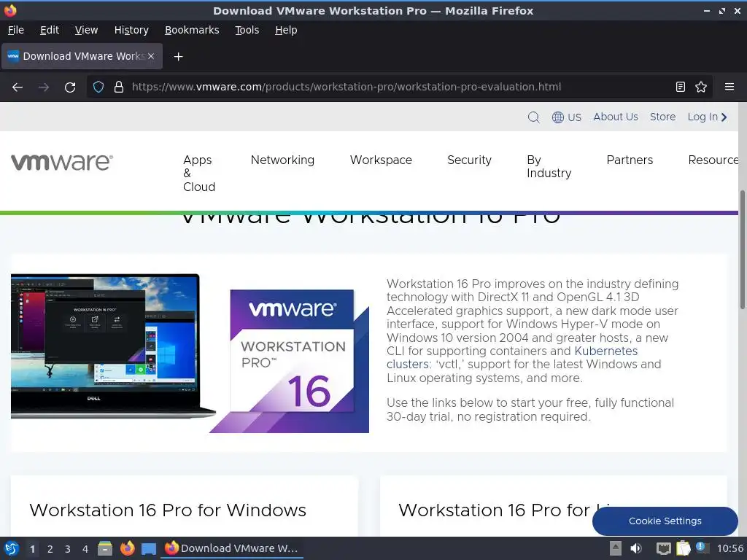Expand the Networking menu

(282, 160)
